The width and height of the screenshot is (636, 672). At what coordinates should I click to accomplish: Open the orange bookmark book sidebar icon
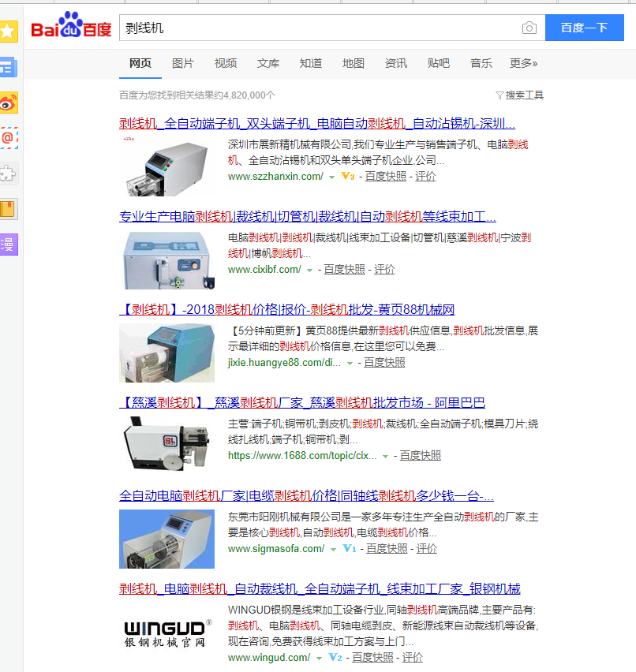click(x=8, y=209)
